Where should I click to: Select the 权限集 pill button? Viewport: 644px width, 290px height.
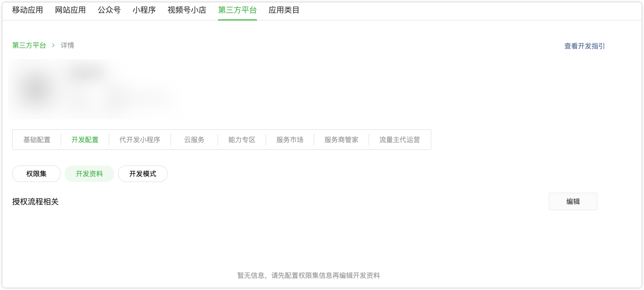coord(36,174)
